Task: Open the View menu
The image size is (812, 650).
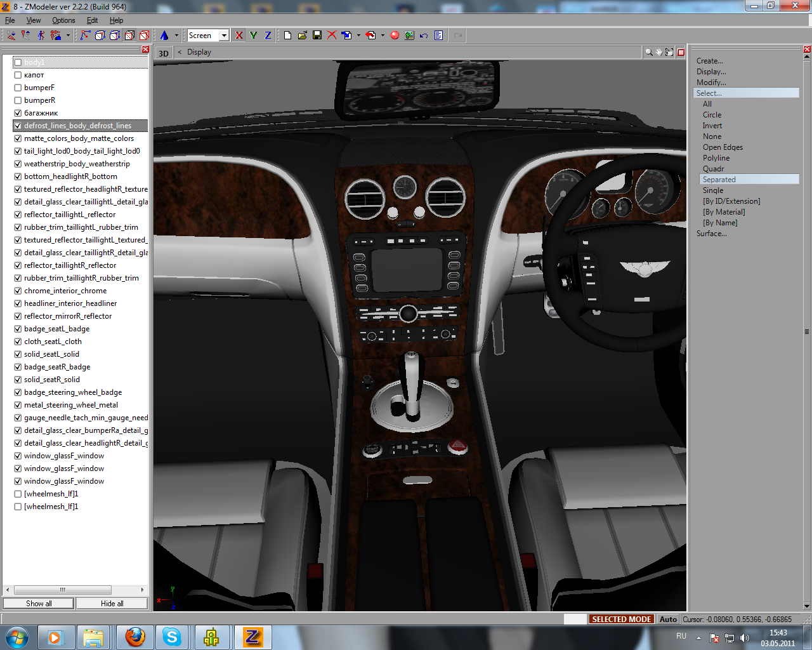Action: pyautogui.click(x=34, y=20)
